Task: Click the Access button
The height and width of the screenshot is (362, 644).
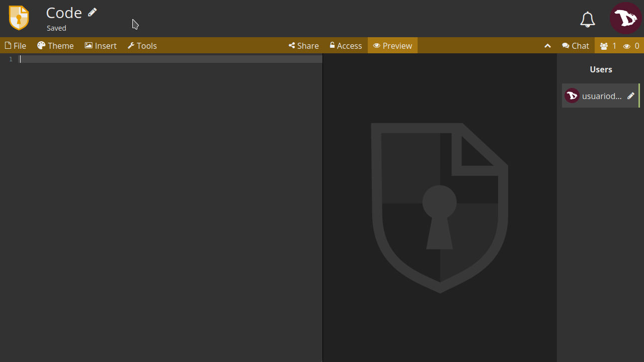Action: tap(346, 46)
